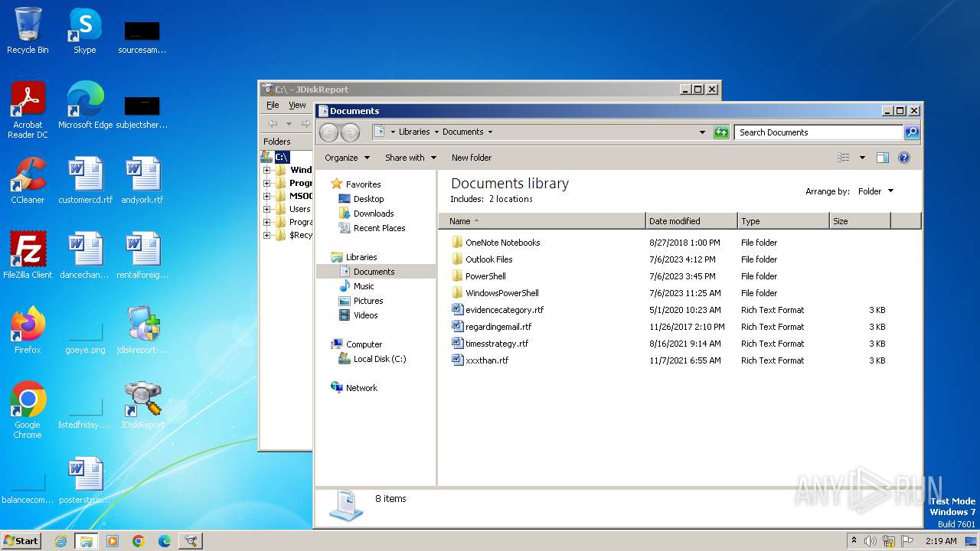The image size is (980, 551).
Task: Click the Back navigation button in Documents
Action: pyautogui.click(x=328, y=132)
